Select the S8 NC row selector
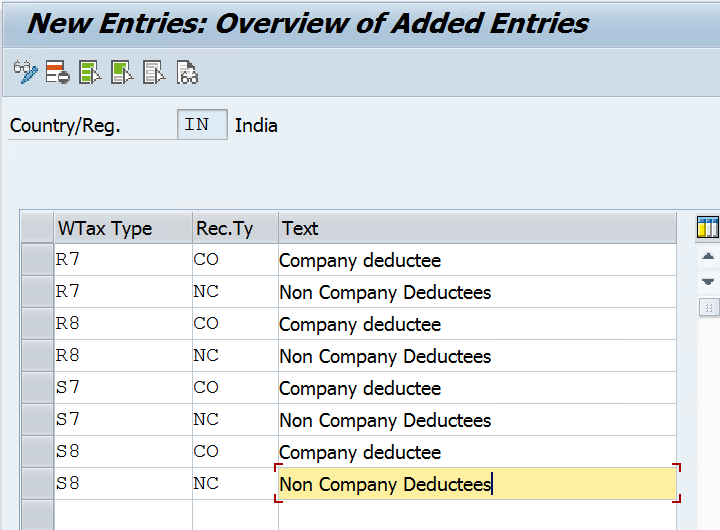 [37, 484]
